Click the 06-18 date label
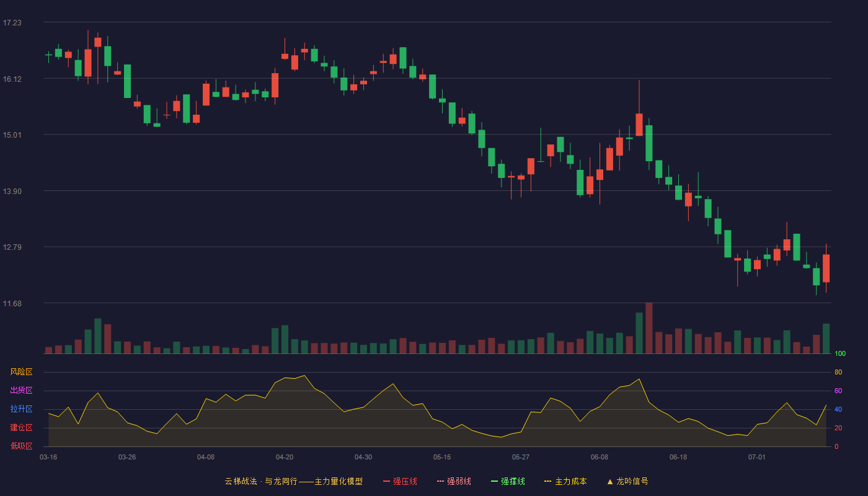This screenshot has width=868, height=496. click(x=678, y=457)
